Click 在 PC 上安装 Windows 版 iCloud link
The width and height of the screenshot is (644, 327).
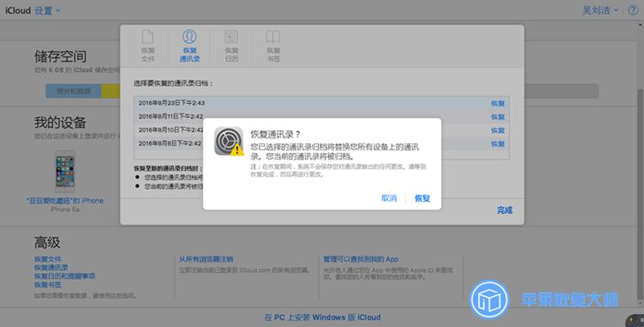[323, 317]
